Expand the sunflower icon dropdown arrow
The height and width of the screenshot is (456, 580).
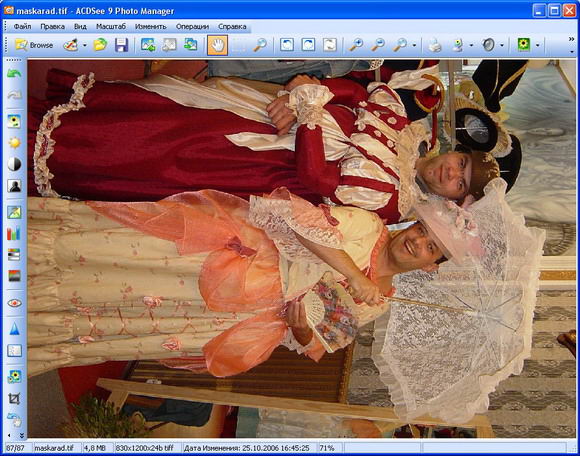(537, 45)
